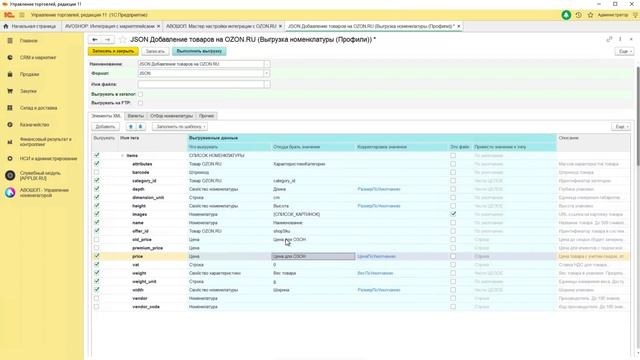Viewport: 640px width, 360px height.
Task: Open the form's three-dot options menu
Action: click(x=620, y=39)
